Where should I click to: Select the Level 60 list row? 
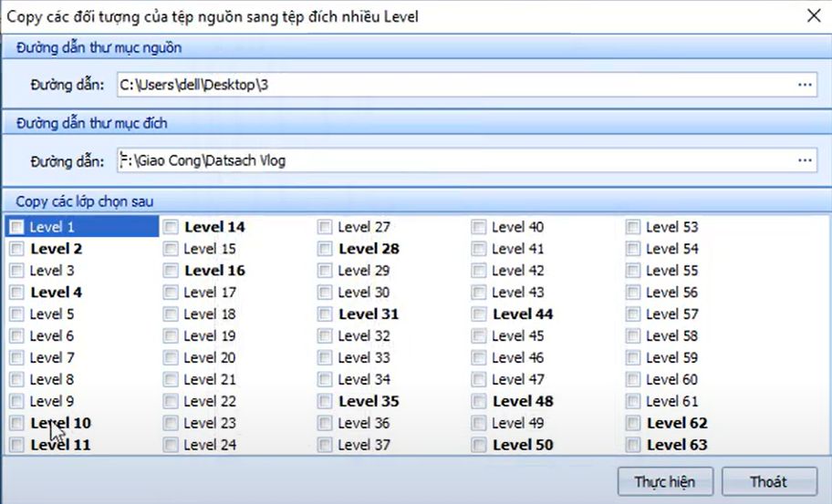click(x=698, y=379)
